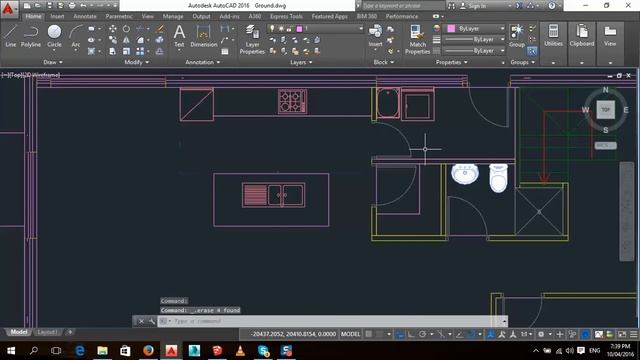Open the View panel in ribbon
This screenshot has width=640, height=360.
click(610, 36)
